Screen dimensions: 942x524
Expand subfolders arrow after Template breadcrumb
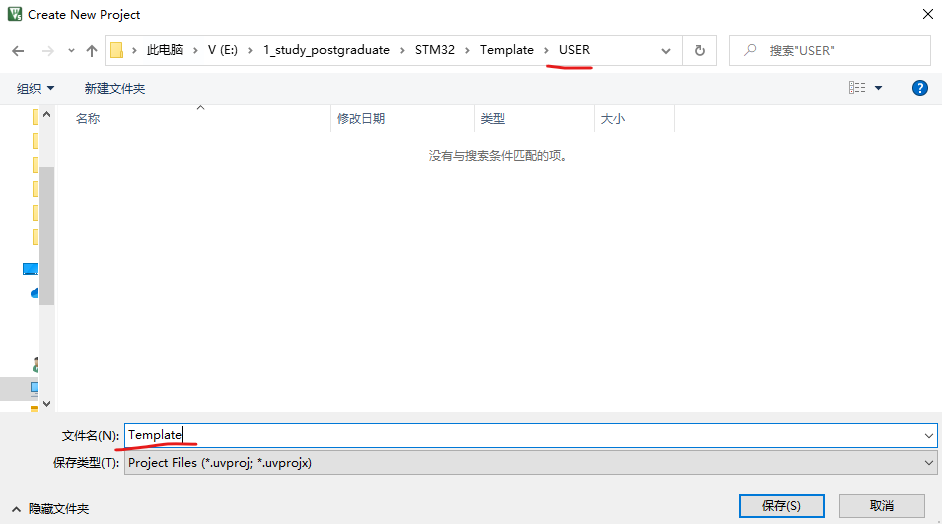click(x=546, y=50)
